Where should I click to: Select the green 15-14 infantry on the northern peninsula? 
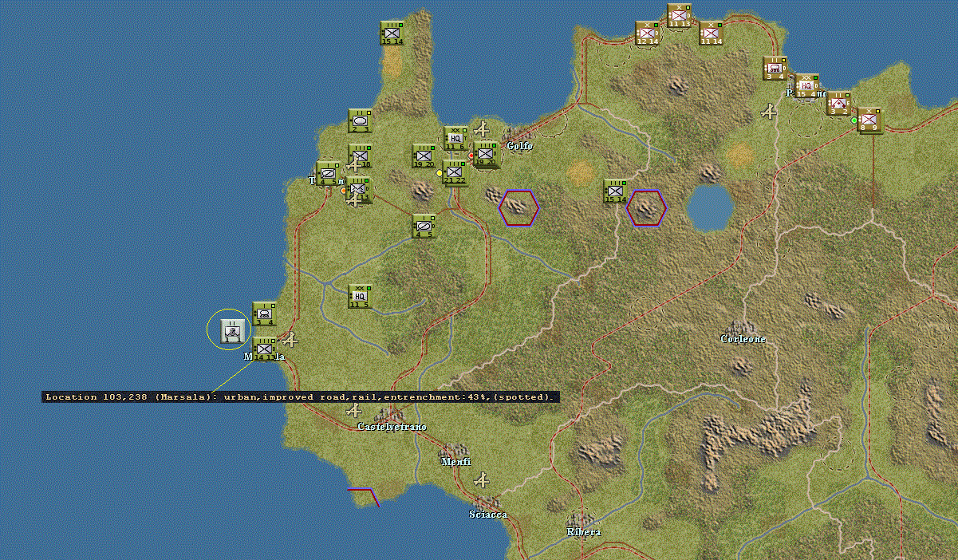click(392, 33)
